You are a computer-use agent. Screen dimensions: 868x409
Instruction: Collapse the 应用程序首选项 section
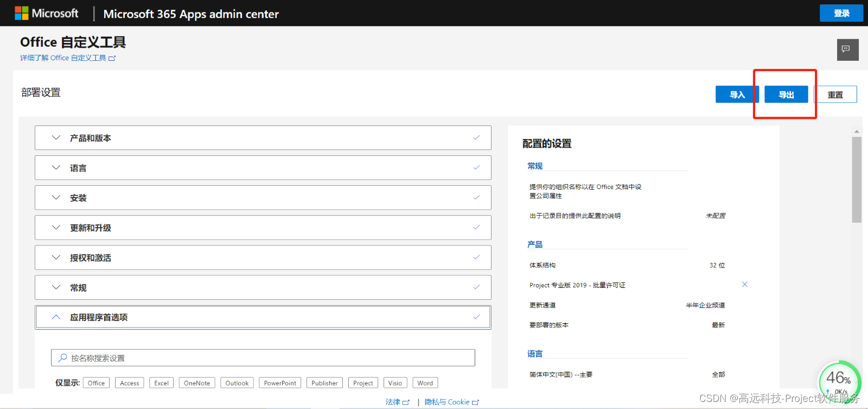[x=263, y=317]
